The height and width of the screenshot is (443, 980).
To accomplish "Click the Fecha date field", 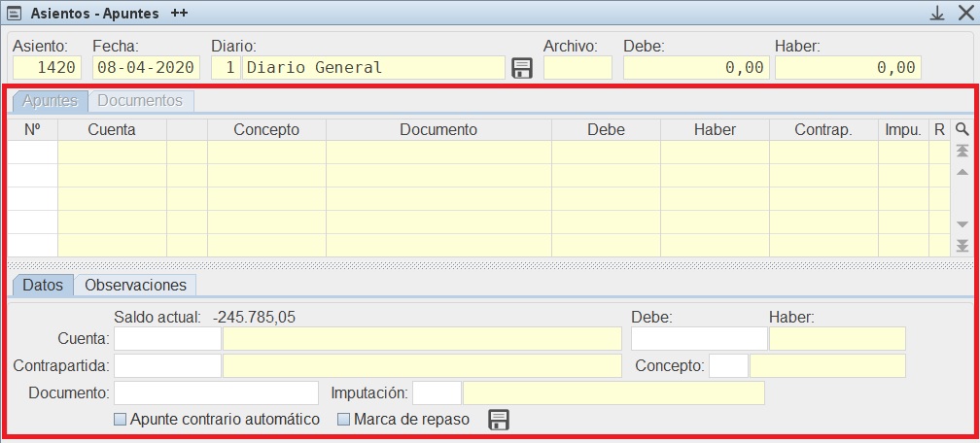I will (x=146, y=68).
